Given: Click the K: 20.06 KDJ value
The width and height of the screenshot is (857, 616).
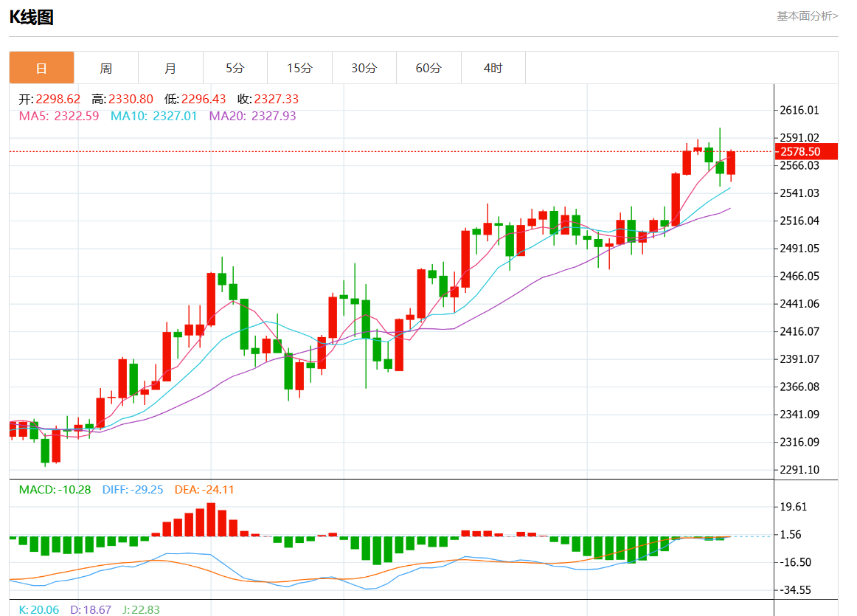Looking at the screenshot, I should (x=39, y=609).
